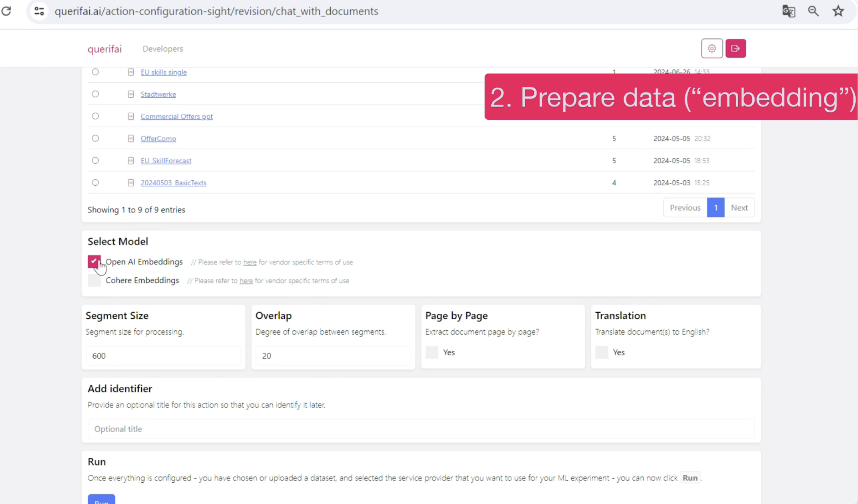Viewport: 858px width, 504px height.
Task: Tick the Page by Page Yes checkbox
Action: click(432, 352)
